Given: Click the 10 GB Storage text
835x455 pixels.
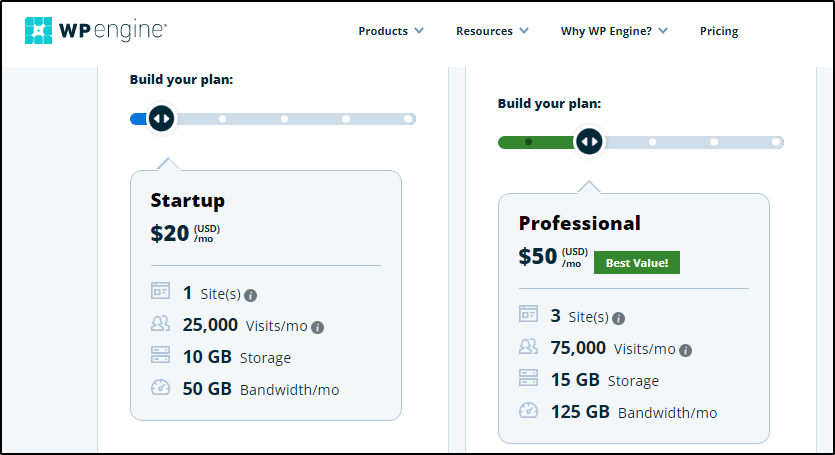Looking at the screenshot, I should point(237,357).
